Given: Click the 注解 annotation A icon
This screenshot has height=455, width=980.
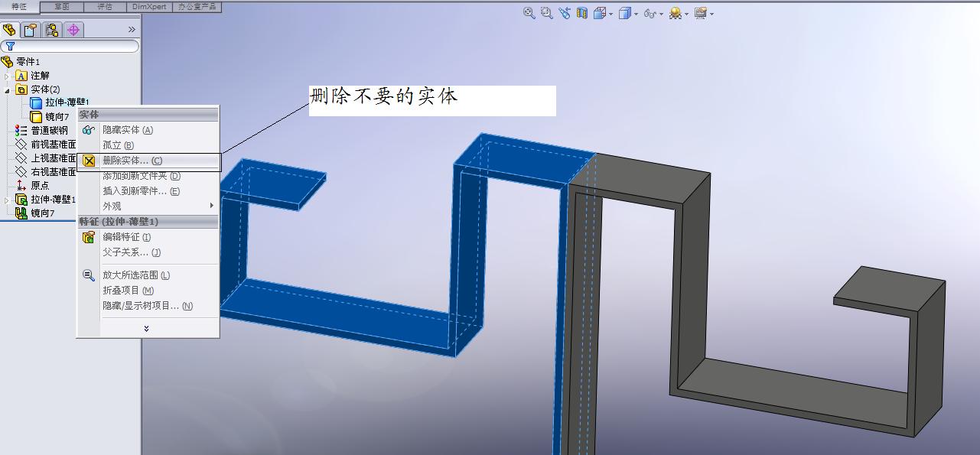Looking at the screenshot, I should [x=21, y=76].
